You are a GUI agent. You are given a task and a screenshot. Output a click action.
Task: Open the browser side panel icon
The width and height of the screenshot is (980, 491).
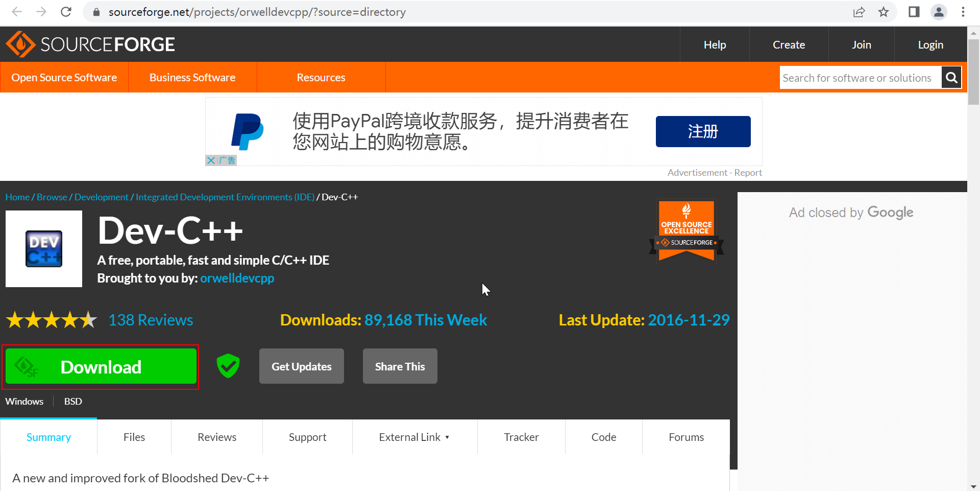click(914, 12)
